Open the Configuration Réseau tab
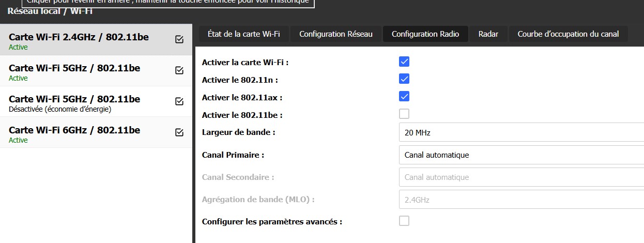Image resolution: width=644 pixels, height=243 pixels. pos(335,34)
